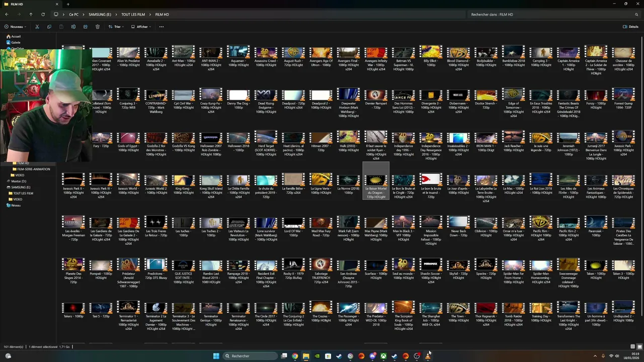The height and width of the screenshot is (362, 644).
Task: Click the network icon in system tray
Action: tap(611, 356)
